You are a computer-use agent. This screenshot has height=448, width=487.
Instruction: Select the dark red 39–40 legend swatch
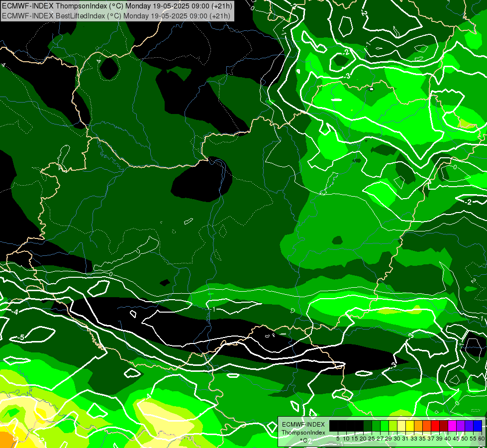coord(444,426)
